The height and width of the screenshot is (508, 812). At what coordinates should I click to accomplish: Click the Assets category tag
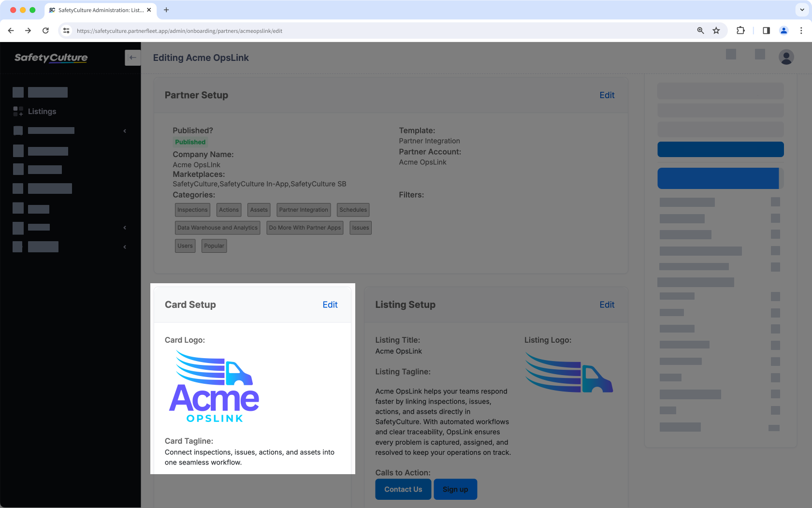[x=259, y=210]
